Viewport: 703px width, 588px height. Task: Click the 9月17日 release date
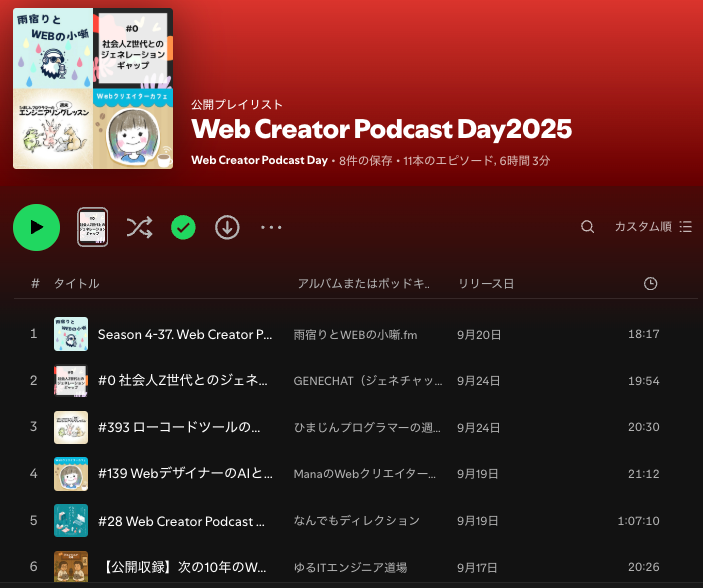[x=477, y=567]
